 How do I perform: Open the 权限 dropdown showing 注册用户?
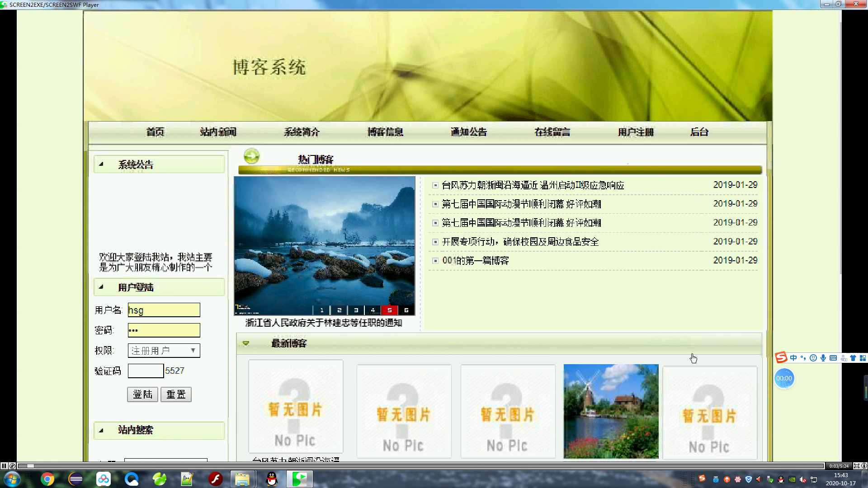[164, 351]
